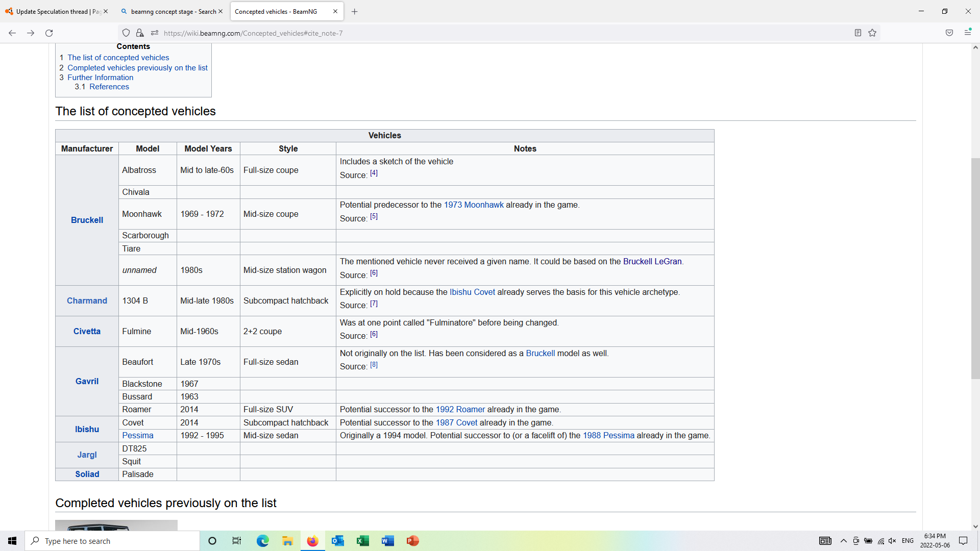Open the Bruckell manufacturer link
This screenshot has height=551, width=980.
(87, 220)
